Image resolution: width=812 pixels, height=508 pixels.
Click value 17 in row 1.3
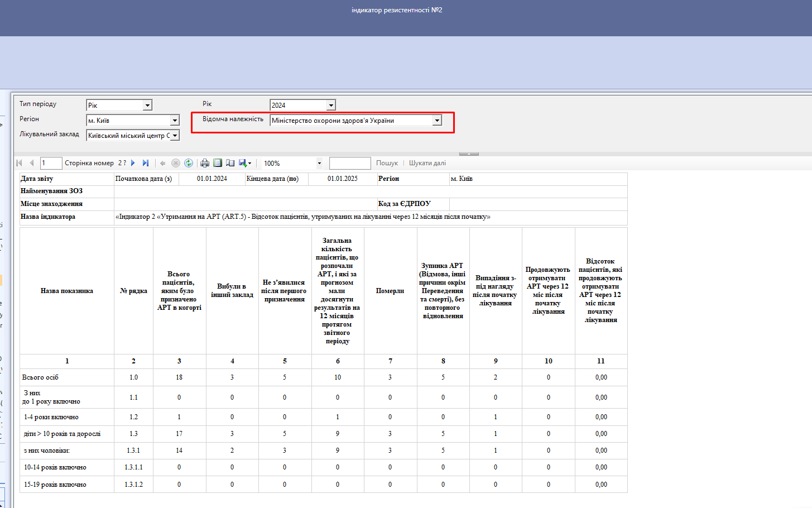pyautogui.click(x=179, y=434)
